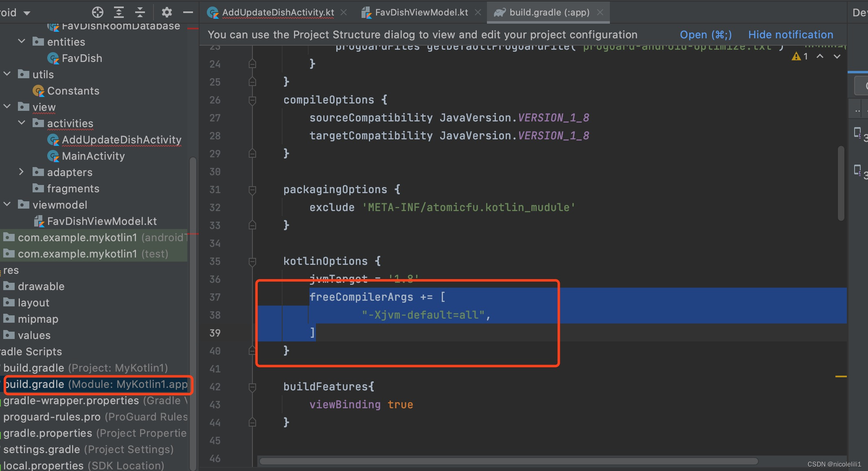Collapse the view package chevron
Viewport: 868px width, 471px height.
point(7,106)
